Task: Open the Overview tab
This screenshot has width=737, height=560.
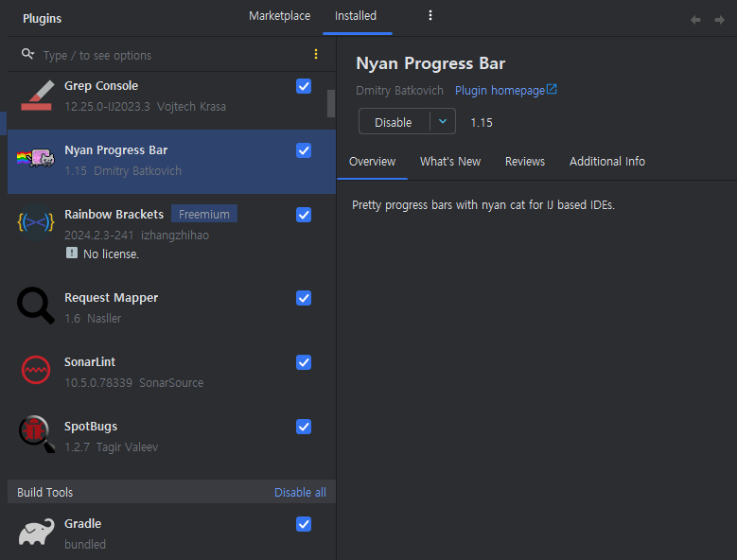Action: tap(372, 162)
